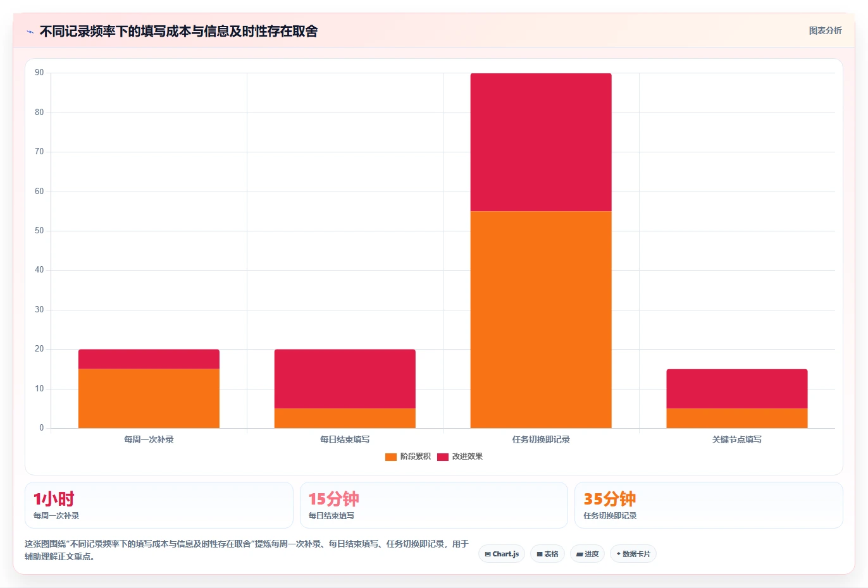Click the y-axis tick value 90

coord(39,73)
